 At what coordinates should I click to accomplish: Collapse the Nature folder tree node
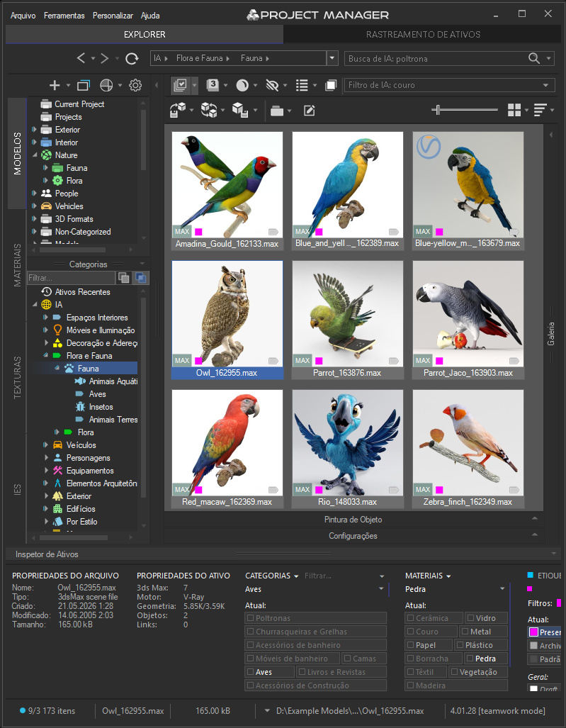click(34, 155)
